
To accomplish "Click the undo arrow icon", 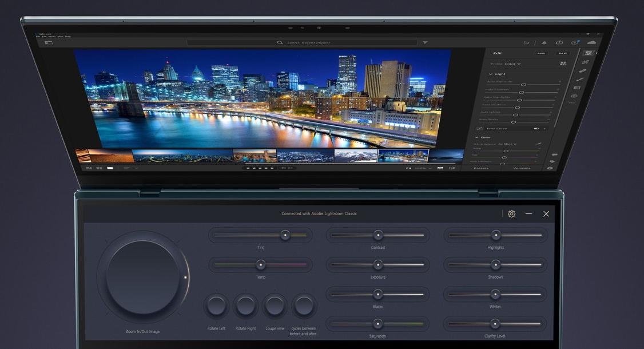I will pos(526,43).
